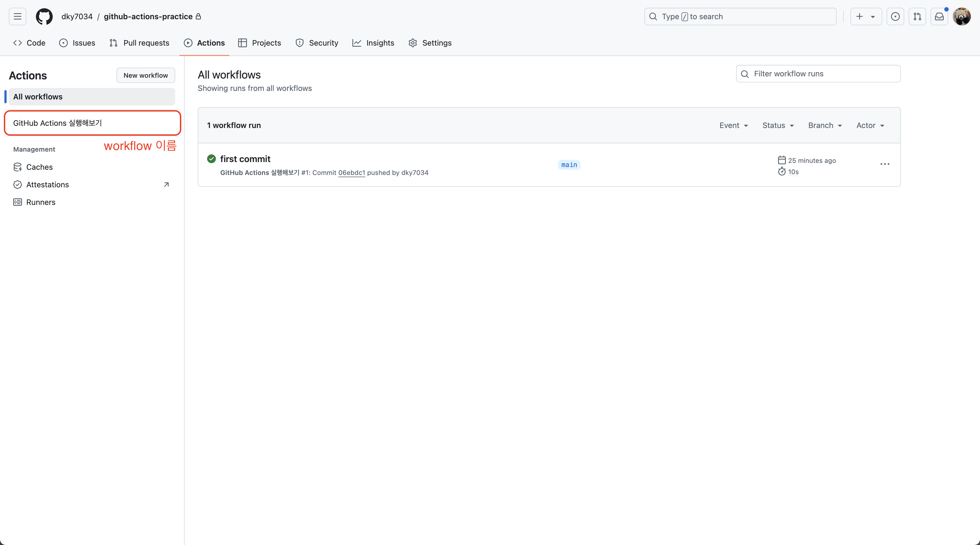980x545 pixels.
Task: Open Attestations external link arrow
Action: 166,185
